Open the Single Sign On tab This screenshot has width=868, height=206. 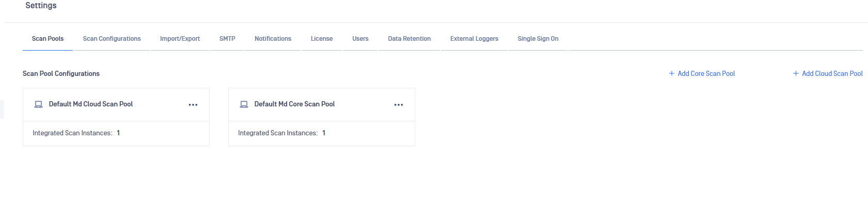(x=538, y=39)
